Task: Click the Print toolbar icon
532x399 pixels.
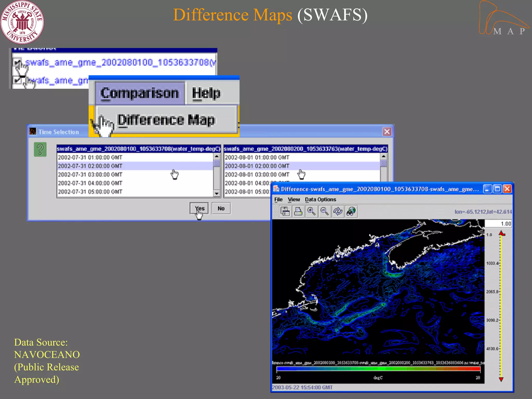Action: [298, 211]
